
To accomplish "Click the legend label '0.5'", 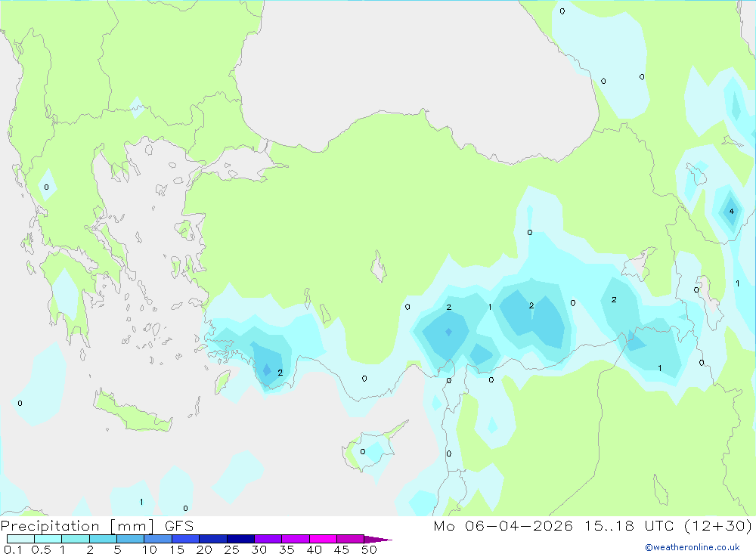I will coord(41,549).
